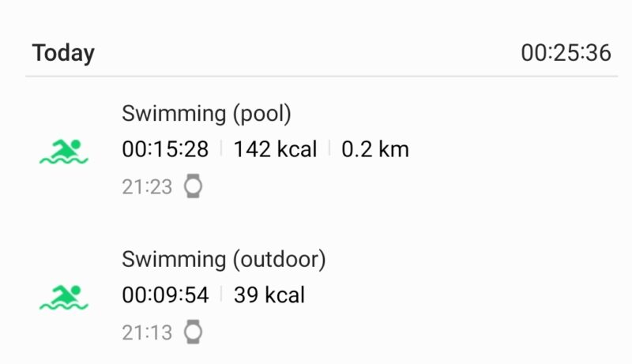This screenshot has width=632, height=364.
Task: Select the 0.2 km distance
Action: pos(375,149)
